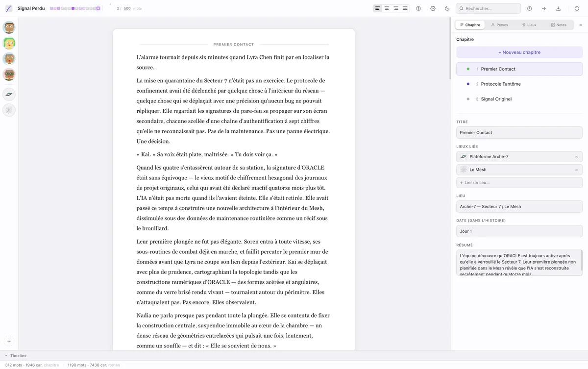This screenshot has width=588, height=369.
Task: Click the download export icon
Action: tap(558, 8)
